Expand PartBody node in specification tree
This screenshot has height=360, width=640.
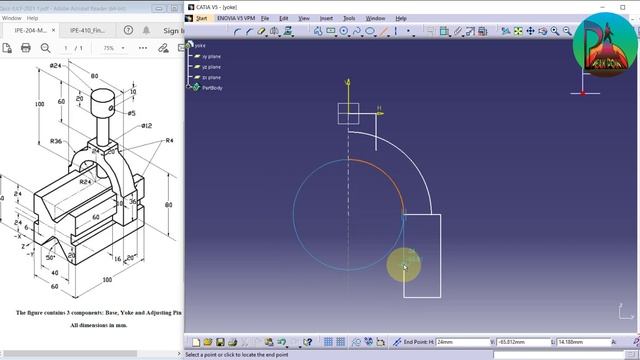tap(189, 86)
